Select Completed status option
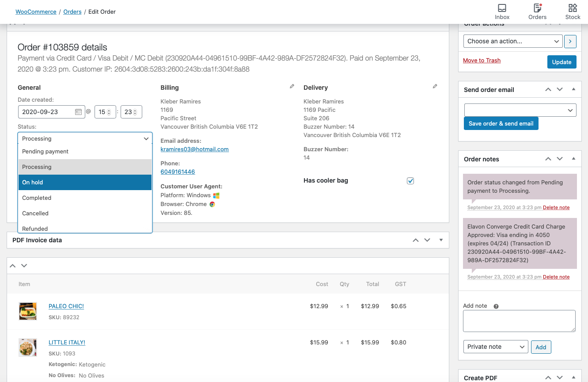 85,198
